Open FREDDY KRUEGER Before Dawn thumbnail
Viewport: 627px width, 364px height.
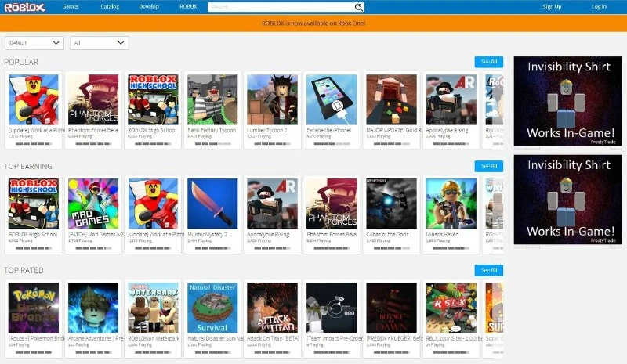coord(391,308)
